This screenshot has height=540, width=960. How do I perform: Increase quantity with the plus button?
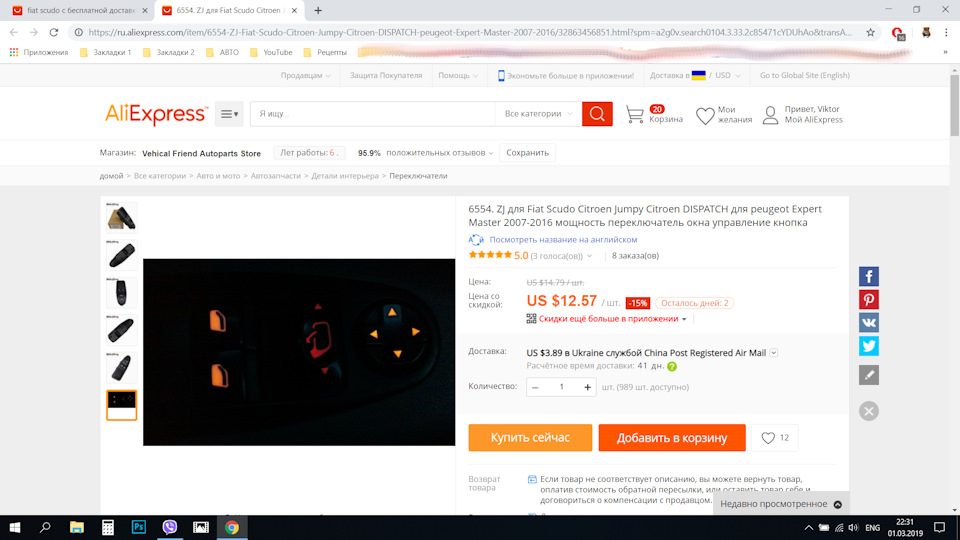point(587,387)
